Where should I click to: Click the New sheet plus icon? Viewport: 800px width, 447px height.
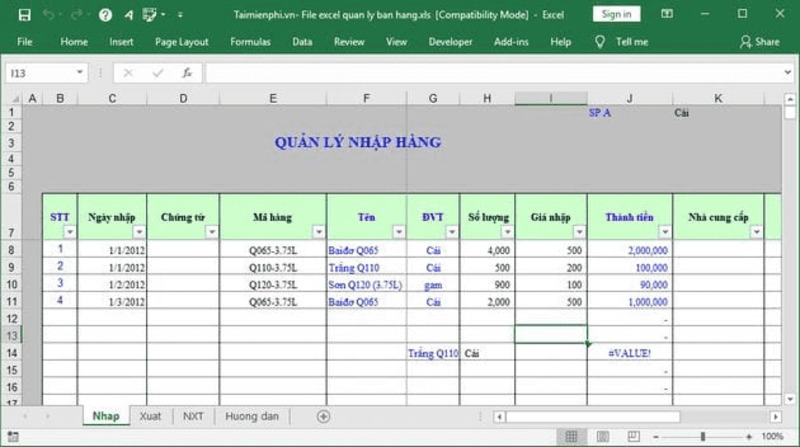(323, 416)
